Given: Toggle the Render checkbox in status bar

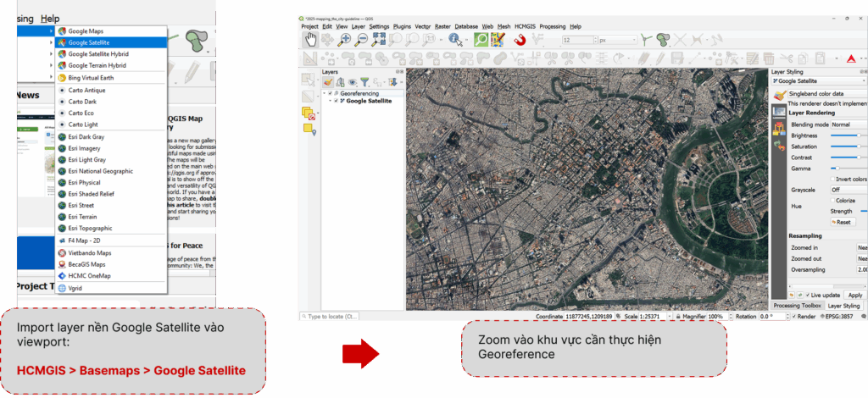Looking at the screenshot, I should point(794,317).
